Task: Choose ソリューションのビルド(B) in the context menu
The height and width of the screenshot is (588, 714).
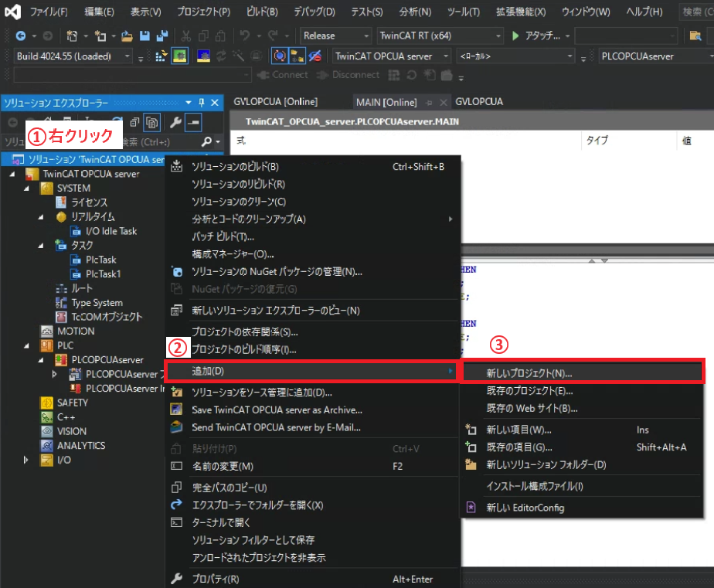Action: [x=311, y=167]
